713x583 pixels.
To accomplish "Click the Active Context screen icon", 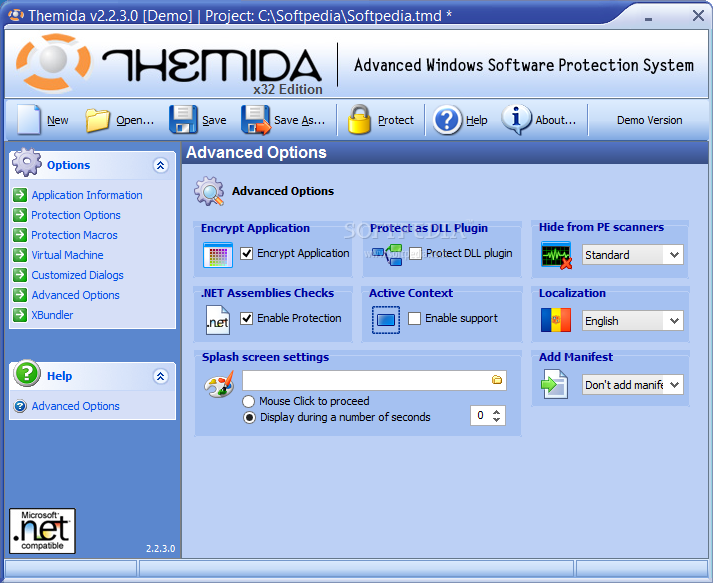I will [x=386, y=320].
